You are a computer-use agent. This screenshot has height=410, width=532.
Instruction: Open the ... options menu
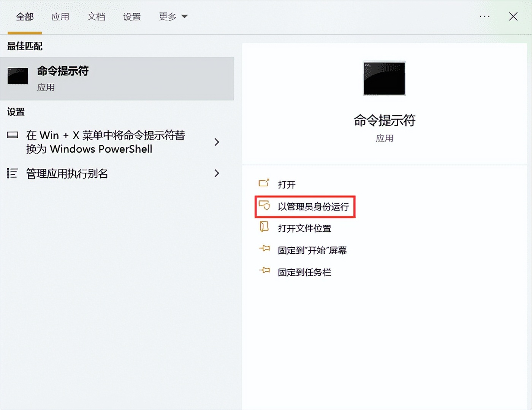pyautogui.click(x=484, y=17)
